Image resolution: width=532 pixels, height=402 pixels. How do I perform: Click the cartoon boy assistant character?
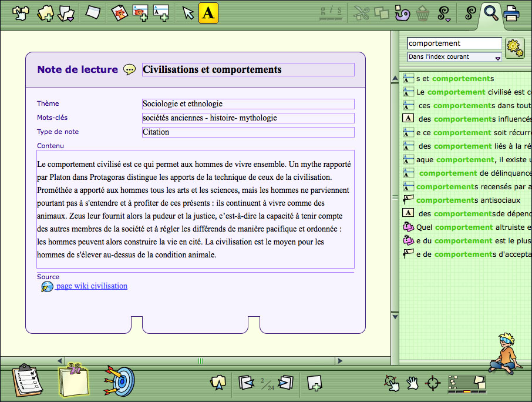click(506, 353)
